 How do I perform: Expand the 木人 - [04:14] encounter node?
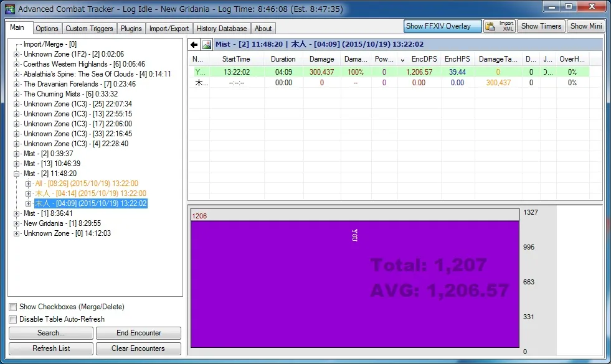click(28, 194)
